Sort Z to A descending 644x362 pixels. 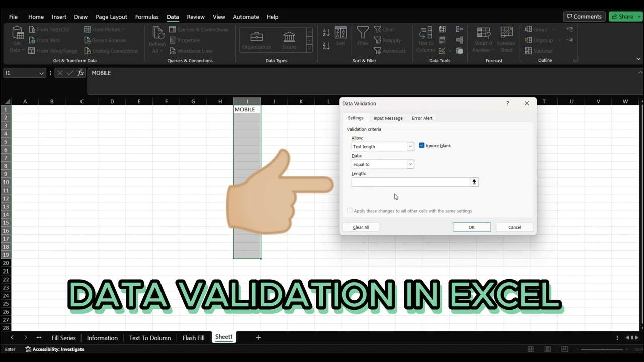(x=326, y=46)
